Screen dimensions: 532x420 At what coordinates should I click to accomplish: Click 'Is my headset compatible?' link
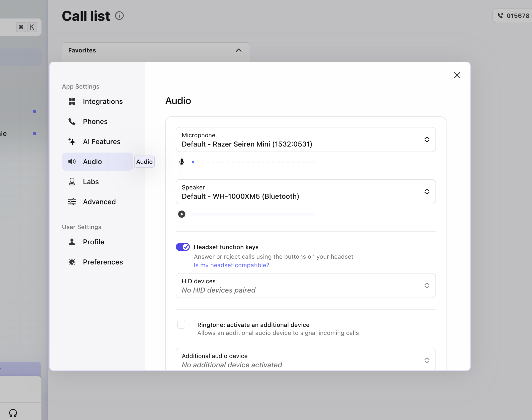[231, 265]
